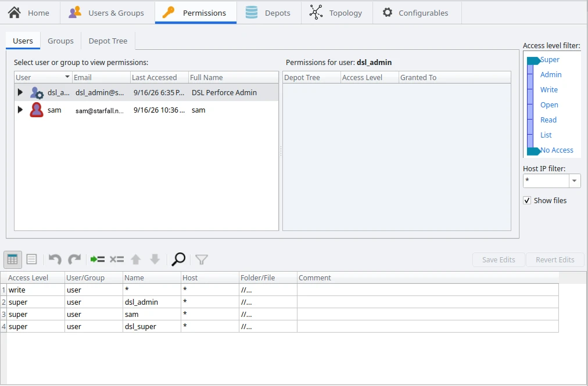This screenshot has width=588, height=386.
Task: Click the Email column header
Action: pyautogui.click(x=101, y=78)
